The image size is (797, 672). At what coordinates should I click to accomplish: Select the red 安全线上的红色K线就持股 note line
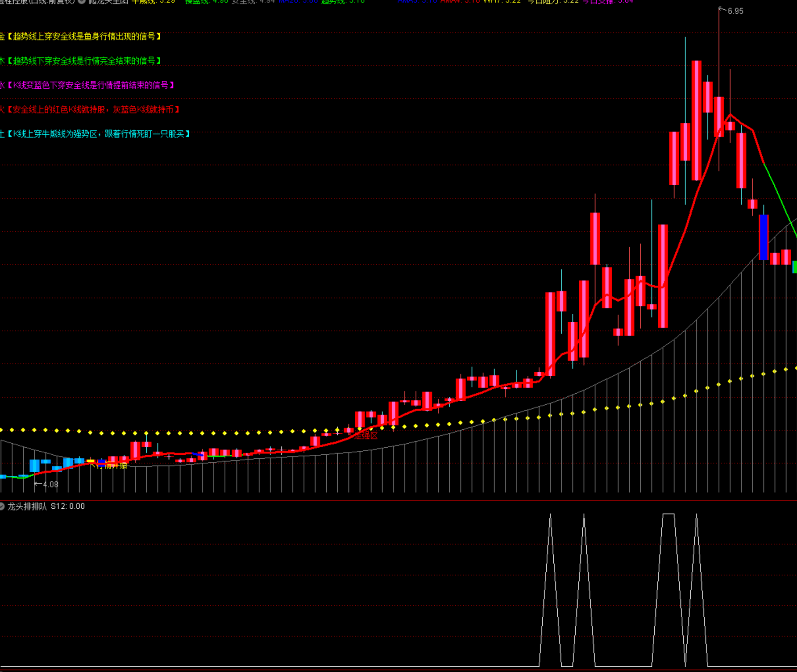(90, 109)
